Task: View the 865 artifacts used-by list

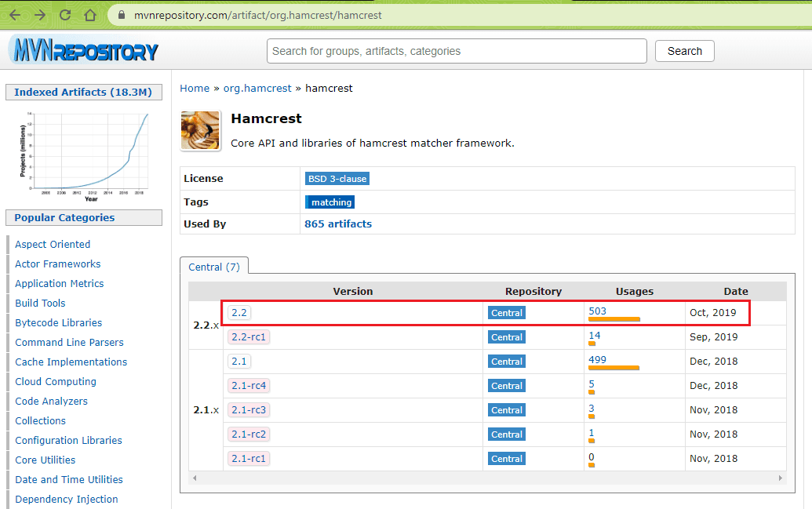Action: click(338, 224)
